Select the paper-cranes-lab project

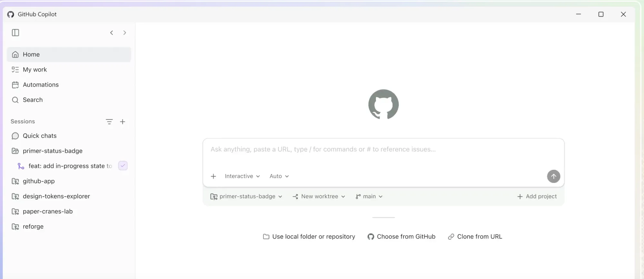coord(69,212)
